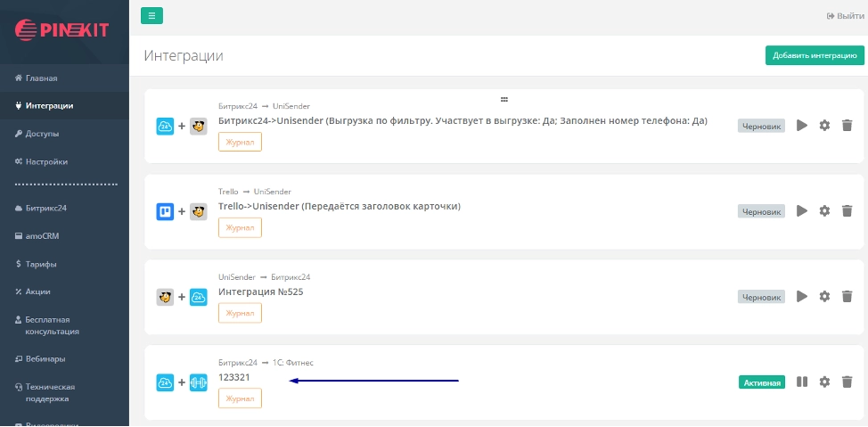Start Интеграция №525
868x427 pixels.
[802, 296]
